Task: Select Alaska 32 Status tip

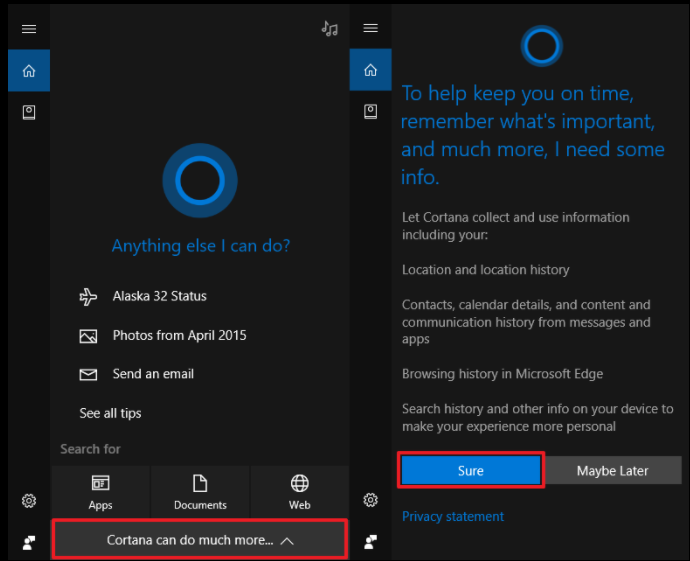Action: pos(159,296)
